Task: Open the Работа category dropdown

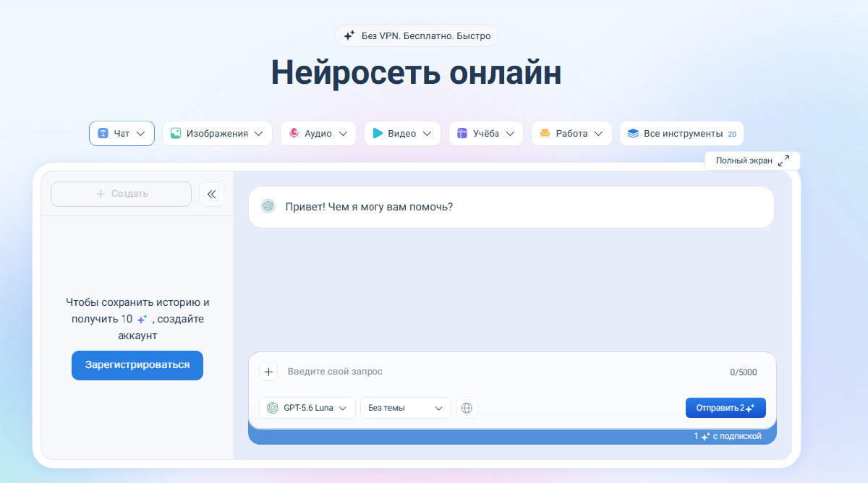Action: pos(571,133)
